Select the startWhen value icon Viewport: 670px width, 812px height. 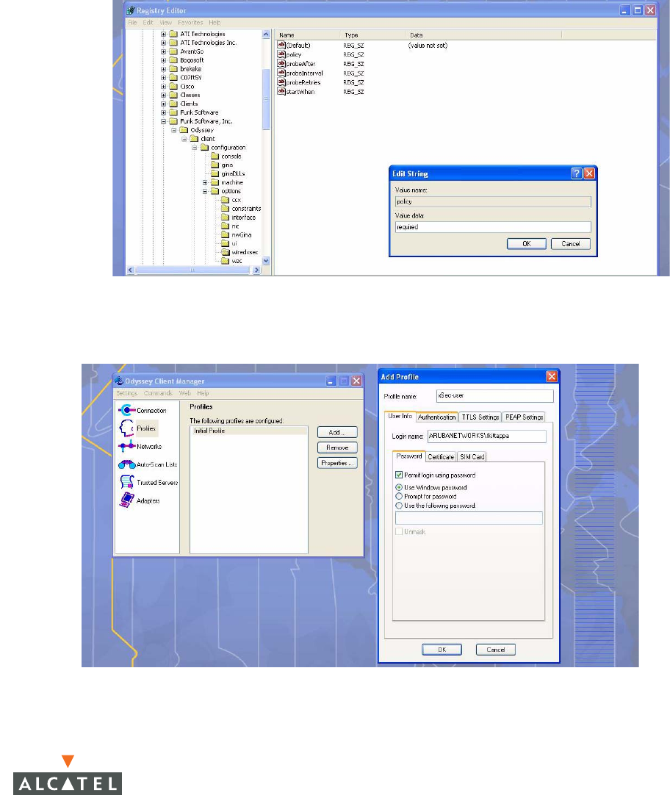281,92
